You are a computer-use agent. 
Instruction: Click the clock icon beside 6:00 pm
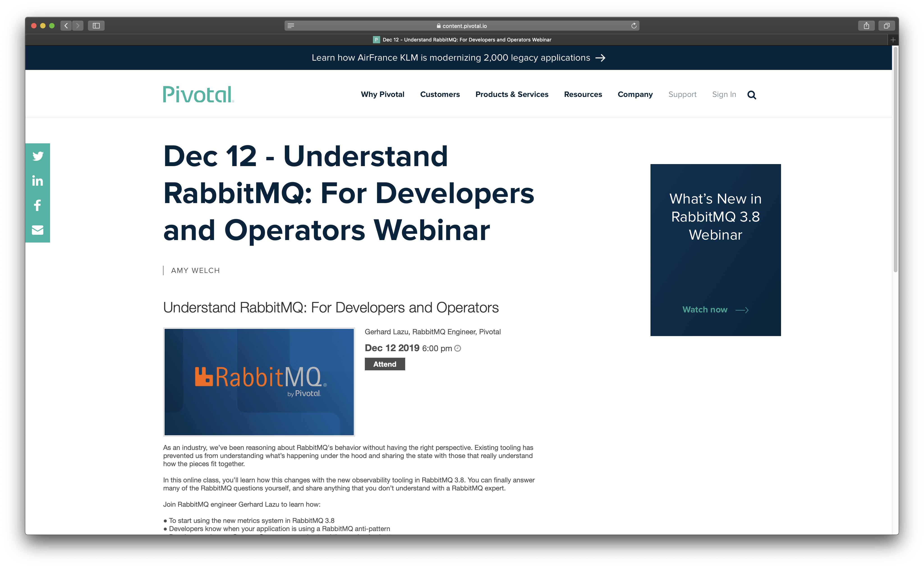coord(458,348)
